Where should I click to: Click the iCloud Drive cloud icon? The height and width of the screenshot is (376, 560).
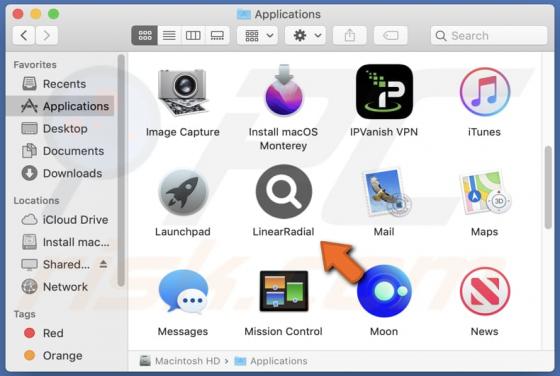(29, 219)
